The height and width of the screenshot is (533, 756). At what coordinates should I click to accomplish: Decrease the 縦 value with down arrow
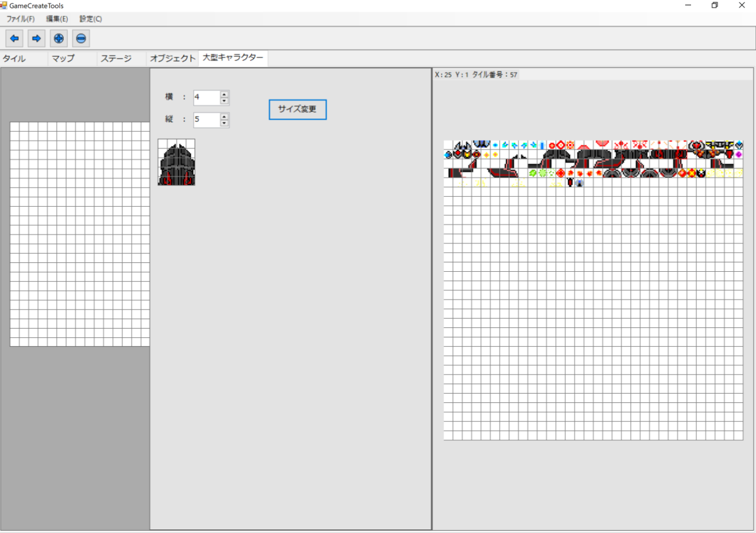tap(224, 123)
